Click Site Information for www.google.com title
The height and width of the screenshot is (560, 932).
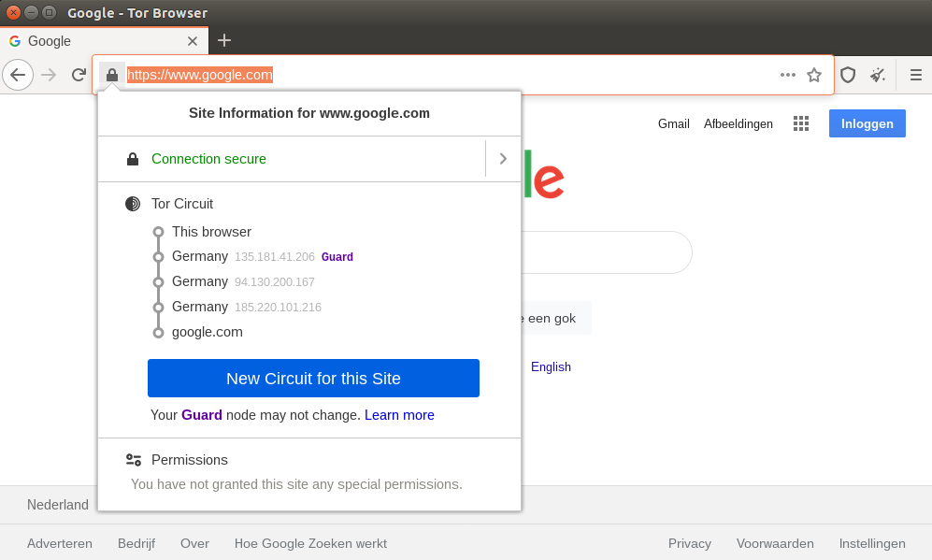(x=309, y=113)
